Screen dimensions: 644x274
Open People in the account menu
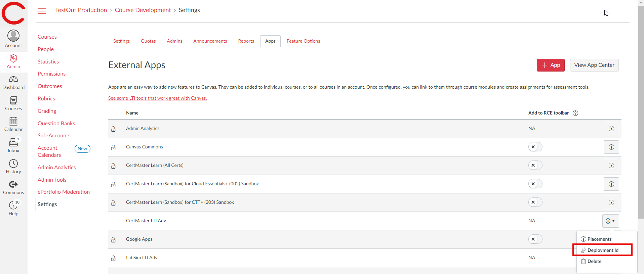[46, 49]
